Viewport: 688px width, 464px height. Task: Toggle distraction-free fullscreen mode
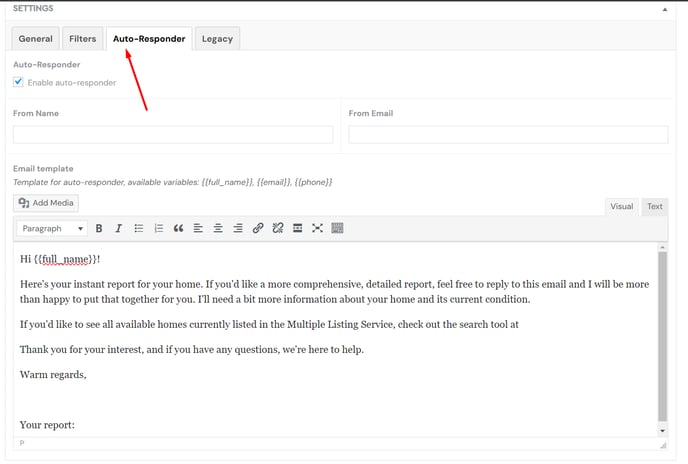[x=317, y=228]
